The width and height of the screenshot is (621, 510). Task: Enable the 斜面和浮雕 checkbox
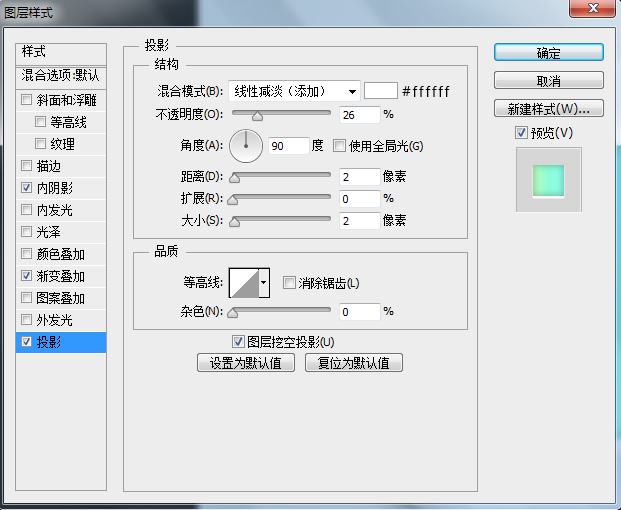click(x=26, y=100)
